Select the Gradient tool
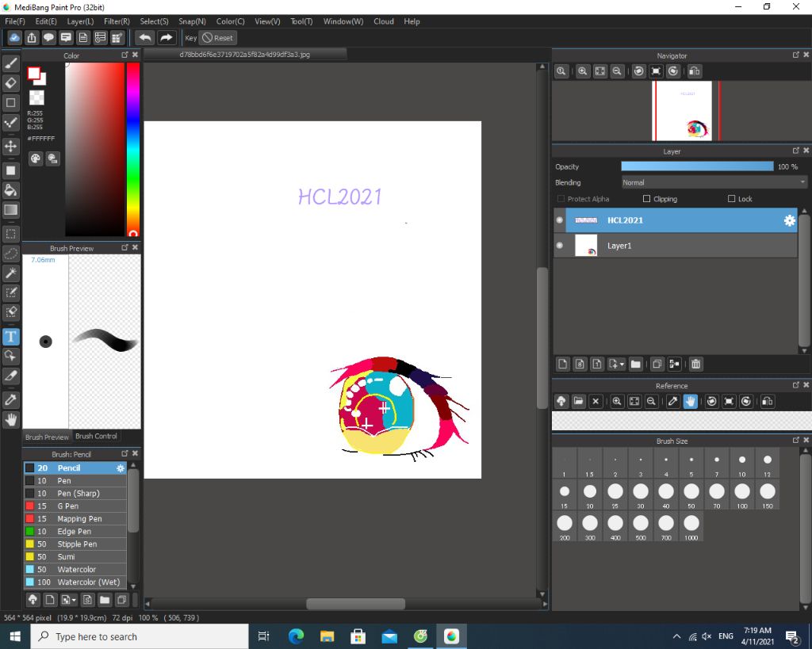812x649 pixels. click(11, 210)
